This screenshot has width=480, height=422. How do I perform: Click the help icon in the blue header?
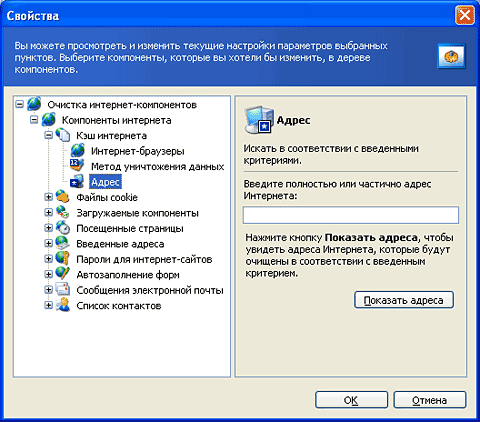452,56
